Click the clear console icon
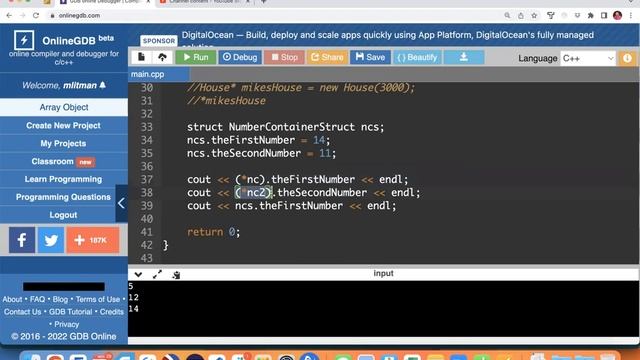Screen dimensions: 640x360 pyautogui.click(x=176, y=275)
